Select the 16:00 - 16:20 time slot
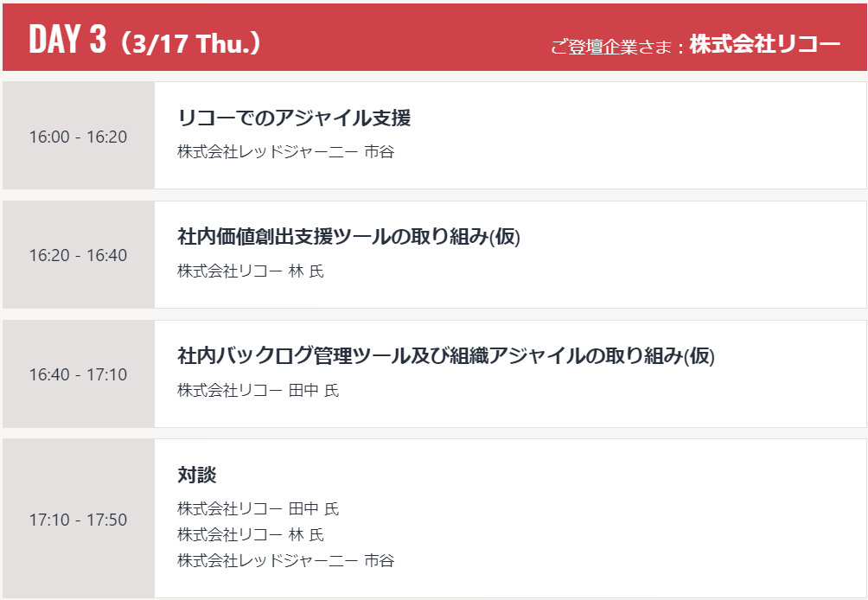 click(78, 137)
